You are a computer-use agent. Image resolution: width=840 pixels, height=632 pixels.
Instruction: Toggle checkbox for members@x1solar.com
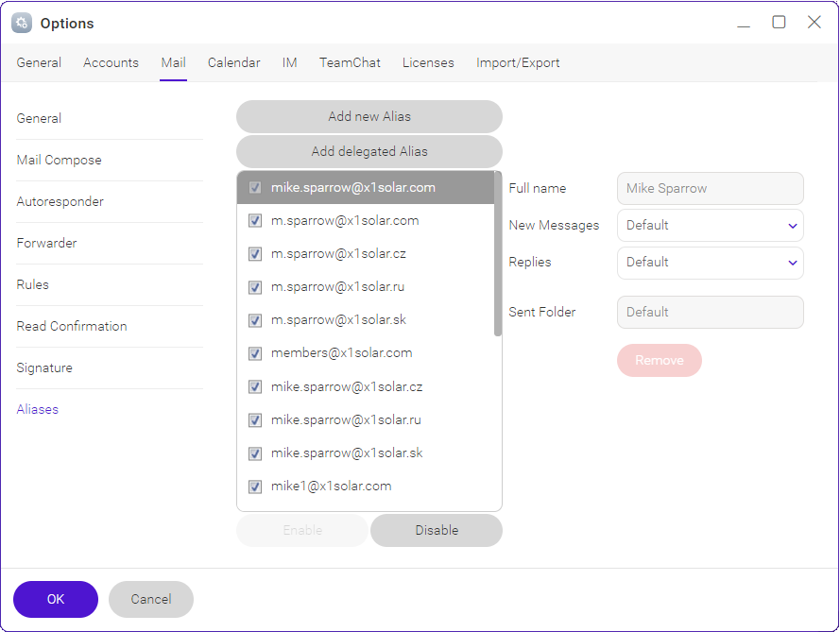255,353
